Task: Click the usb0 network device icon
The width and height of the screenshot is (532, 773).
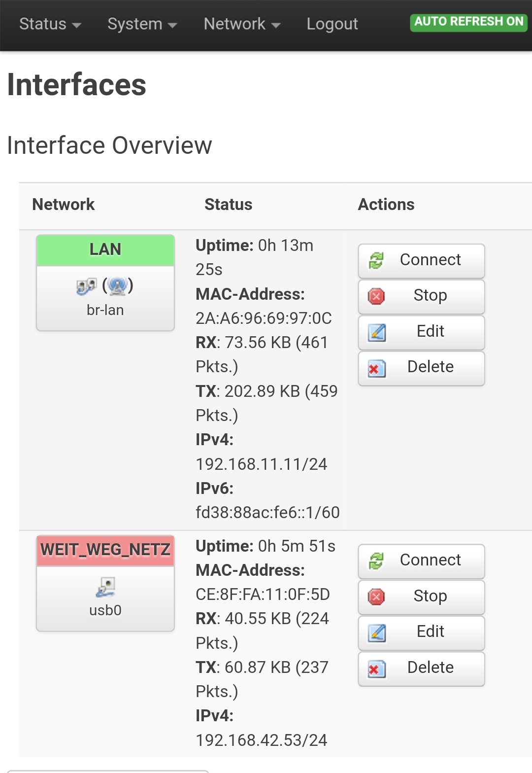Action: click(105, 587)
